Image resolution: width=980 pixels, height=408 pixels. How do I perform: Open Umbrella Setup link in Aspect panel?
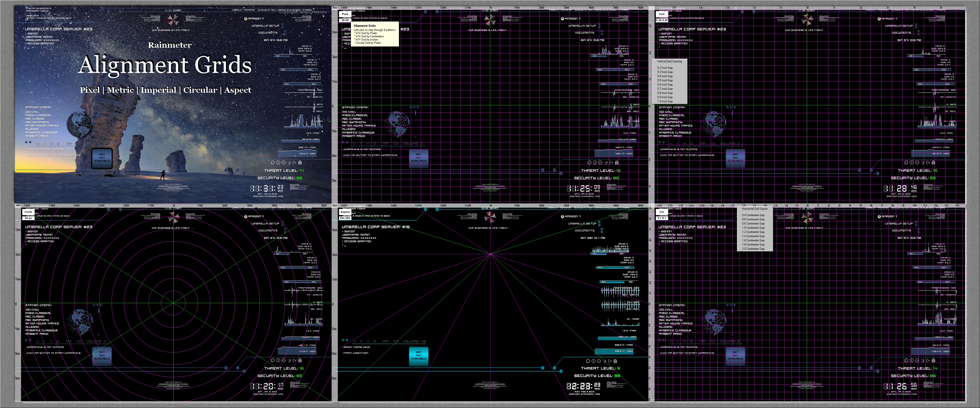coord(582,224)
